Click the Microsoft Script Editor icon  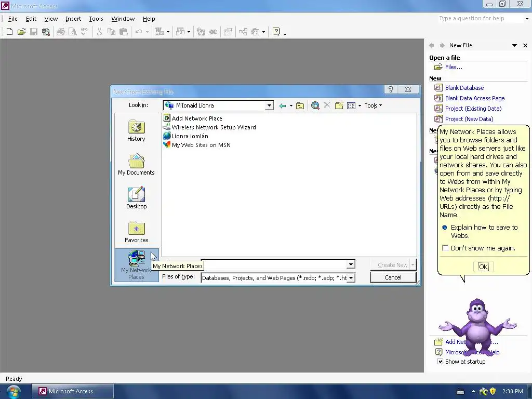coord(213,32)
